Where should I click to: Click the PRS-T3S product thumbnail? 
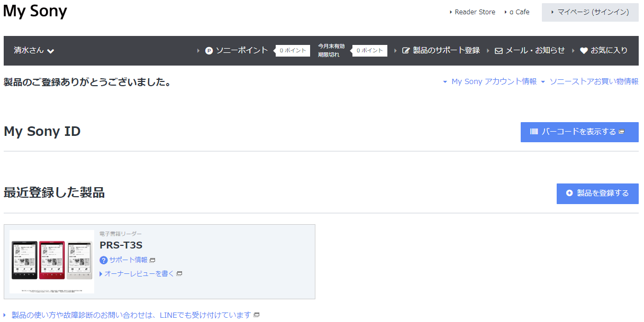52,261
